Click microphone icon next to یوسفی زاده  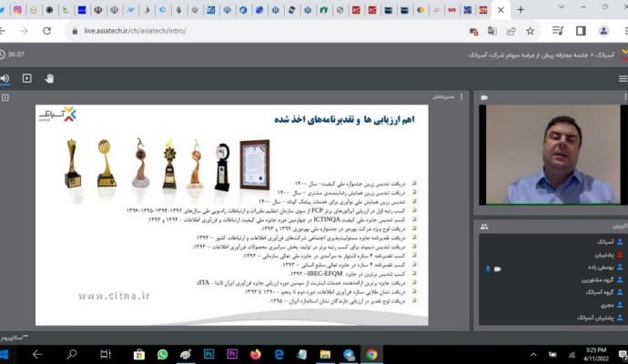click(x=487, y=268)
